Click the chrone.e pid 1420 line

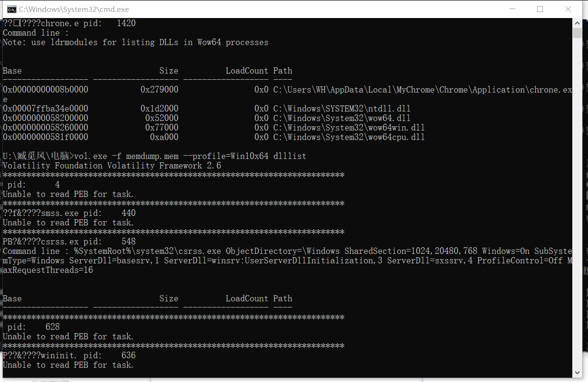[69, 23]
